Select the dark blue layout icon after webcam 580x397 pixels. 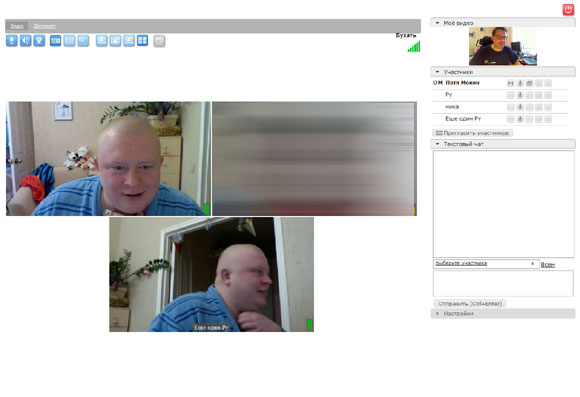(55, 41)
